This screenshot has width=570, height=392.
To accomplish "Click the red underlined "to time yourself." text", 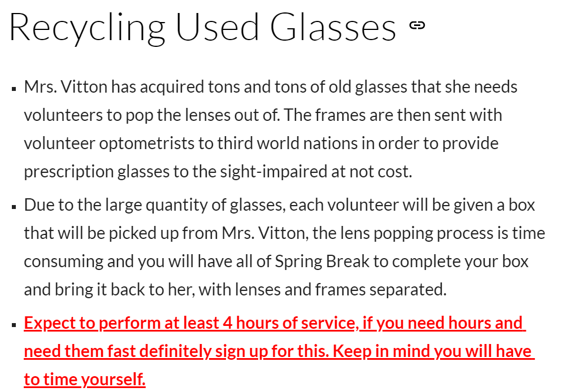I will click(85, 379).
